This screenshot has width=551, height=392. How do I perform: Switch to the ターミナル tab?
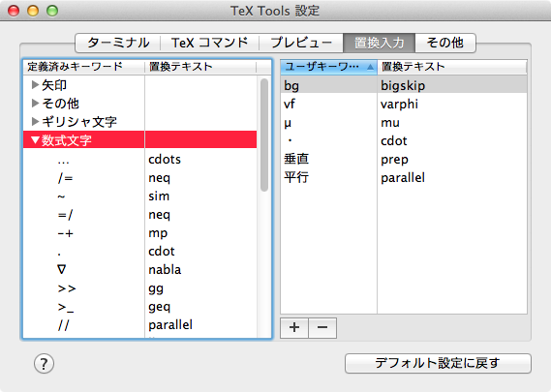pos(118,43)
